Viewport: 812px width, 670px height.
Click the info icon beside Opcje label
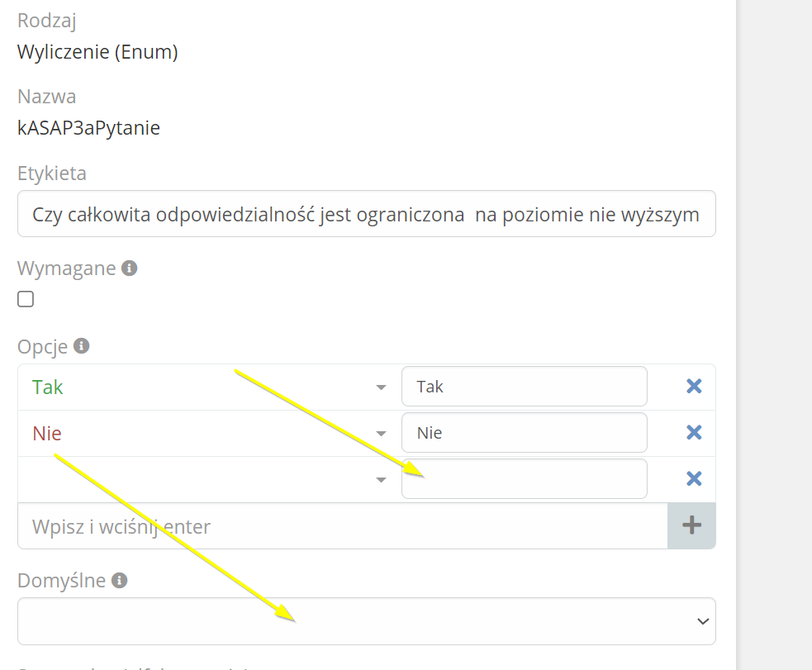[x=81, y=346]
